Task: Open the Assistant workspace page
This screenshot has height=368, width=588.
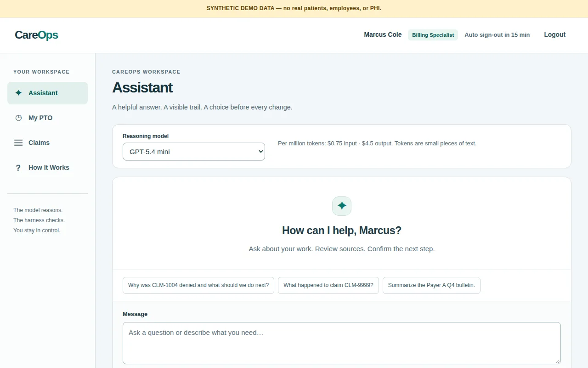Action: (x=47, y=93)
